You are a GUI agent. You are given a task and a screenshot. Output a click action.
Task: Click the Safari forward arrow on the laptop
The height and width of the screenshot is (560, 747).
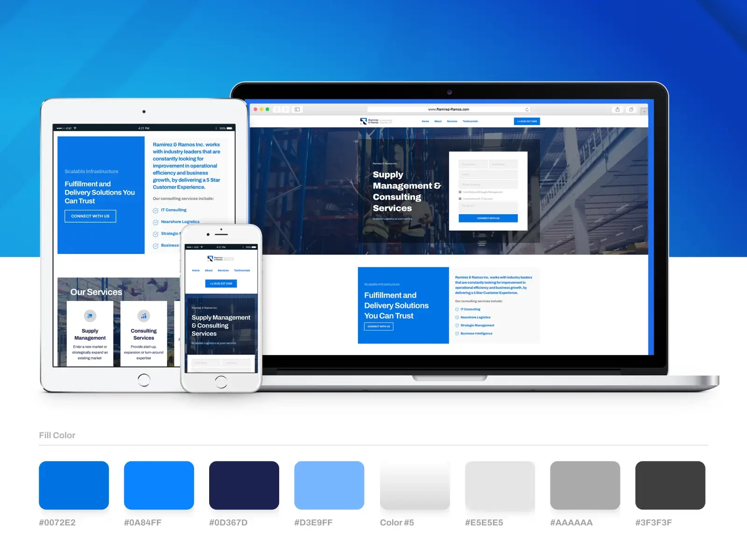click(286, 110)
